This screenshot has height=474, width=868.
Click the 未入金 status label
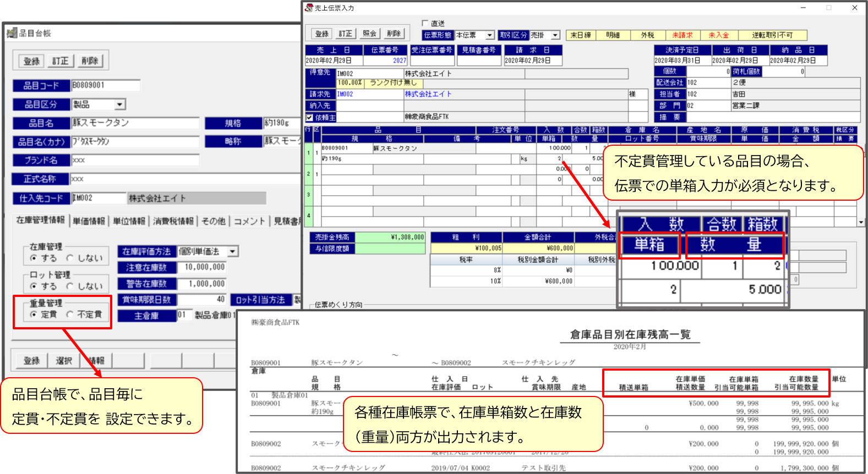click(x=718, y=35)
